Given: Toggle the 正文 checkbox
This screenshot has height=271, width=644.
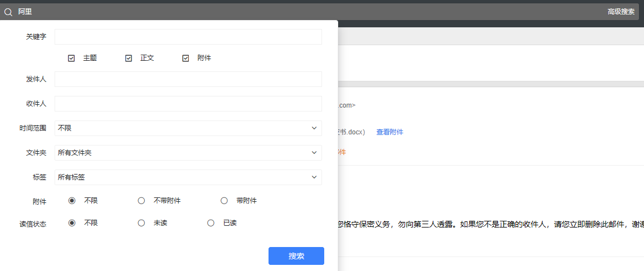Looking at the screenshot, I should click(x=129, y=58).
